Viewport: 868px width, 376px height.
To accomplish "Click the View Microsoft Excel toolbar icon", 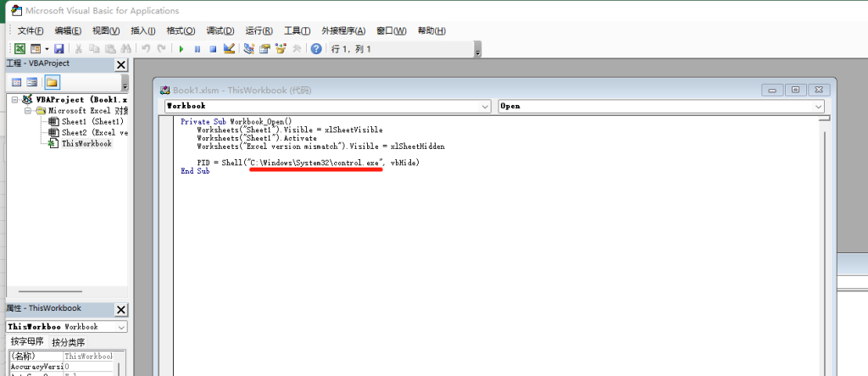I will 19,48.
